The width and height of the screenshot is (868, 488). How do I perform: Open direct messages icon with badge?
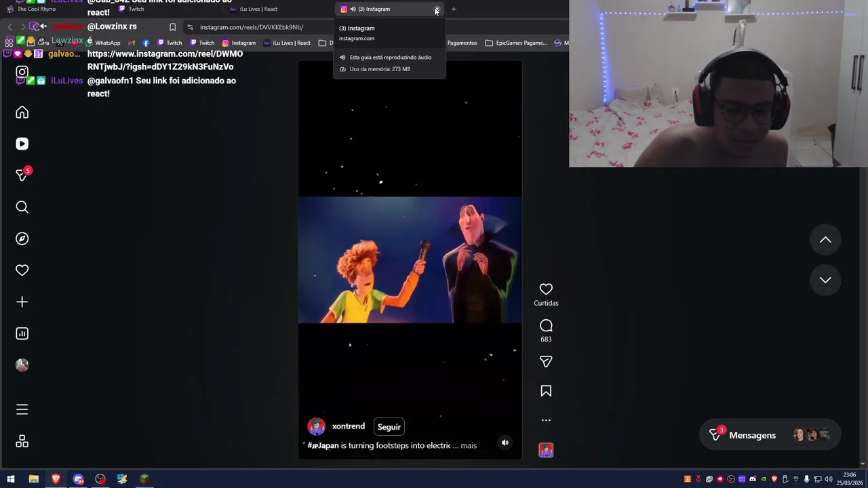(22, 175)
